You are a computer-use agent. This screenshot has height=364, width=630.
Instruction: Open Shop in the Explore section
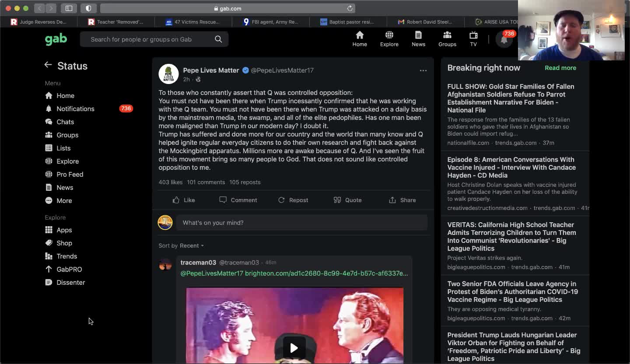[59, 243]
